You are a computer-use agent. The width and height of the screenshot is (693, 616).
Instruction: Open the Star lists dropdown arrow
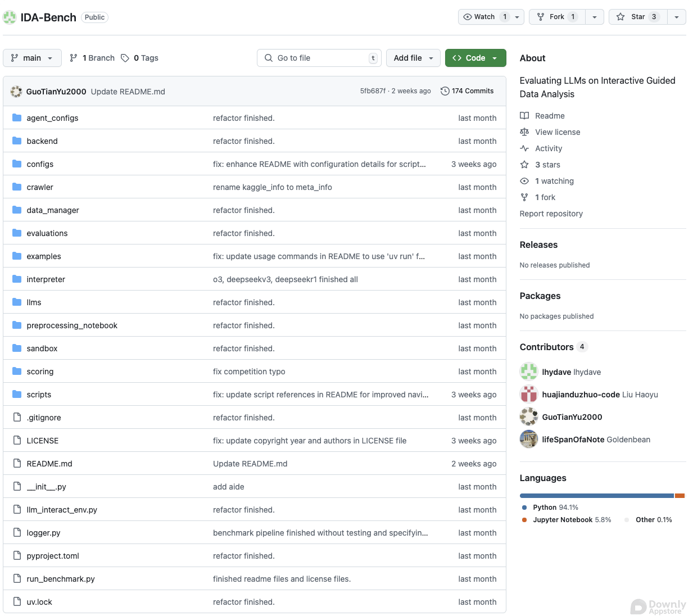point(677,17)
